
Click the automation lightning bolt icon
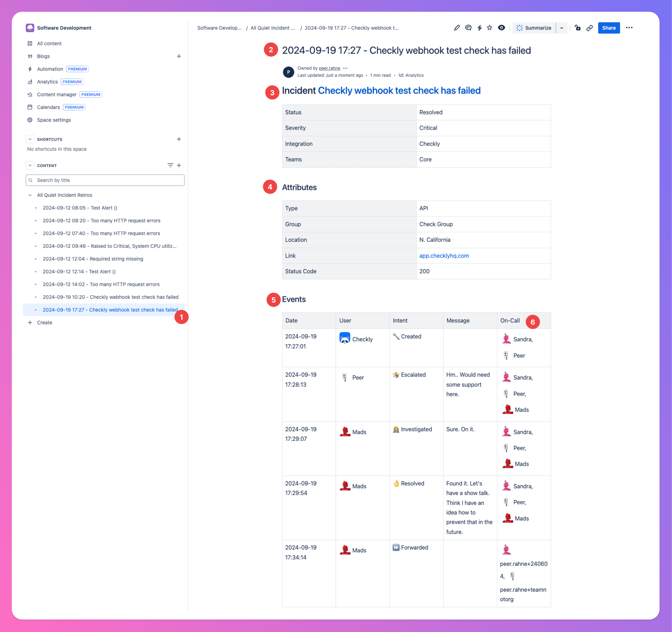tap(479, 28)
